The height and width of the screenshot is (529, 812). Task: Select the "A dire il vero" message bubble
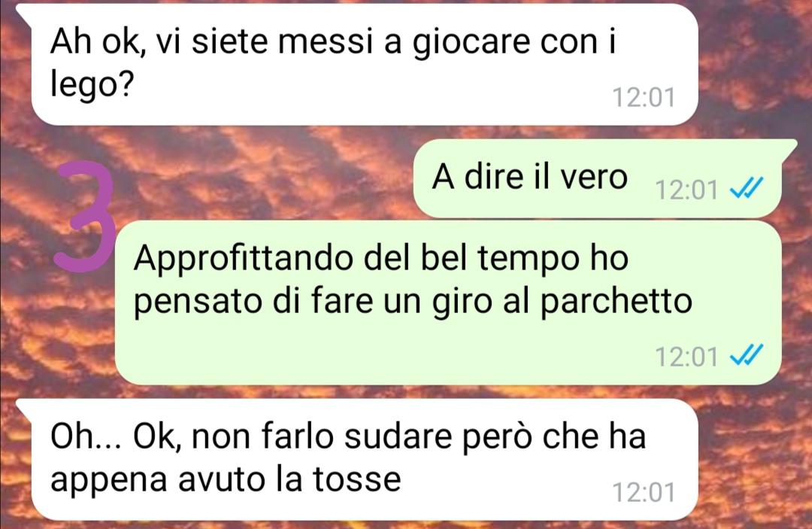tap(597, 178)
